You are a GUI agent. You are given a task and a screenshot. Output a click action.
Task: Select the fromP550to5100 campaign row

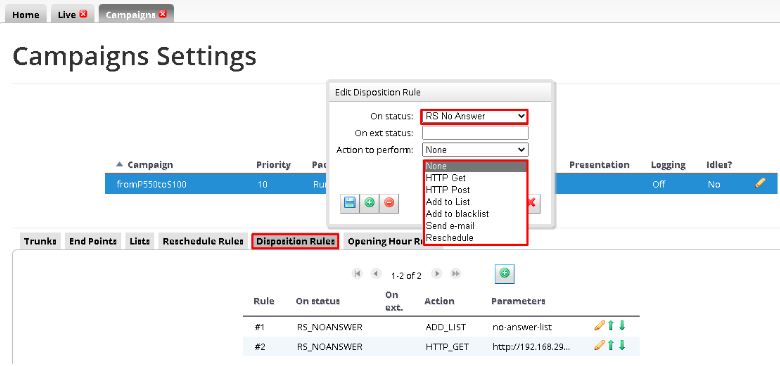(441, 183)
